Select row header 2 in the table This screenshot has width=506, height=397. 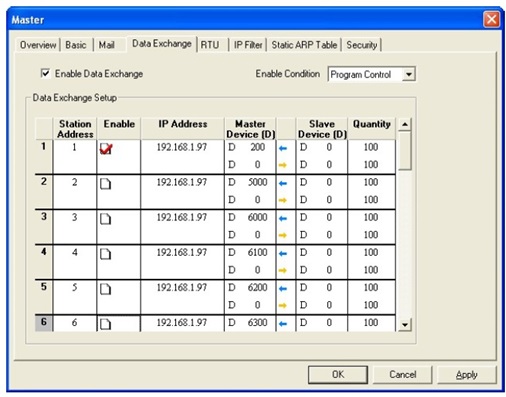click(x=44, y=192)
